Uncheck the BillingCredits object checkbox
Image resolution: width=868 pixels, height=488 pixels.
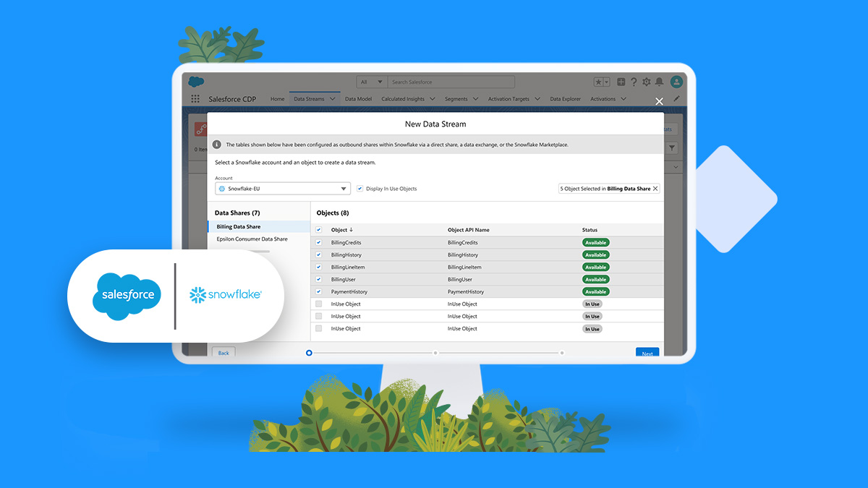(x=318, y=242)
